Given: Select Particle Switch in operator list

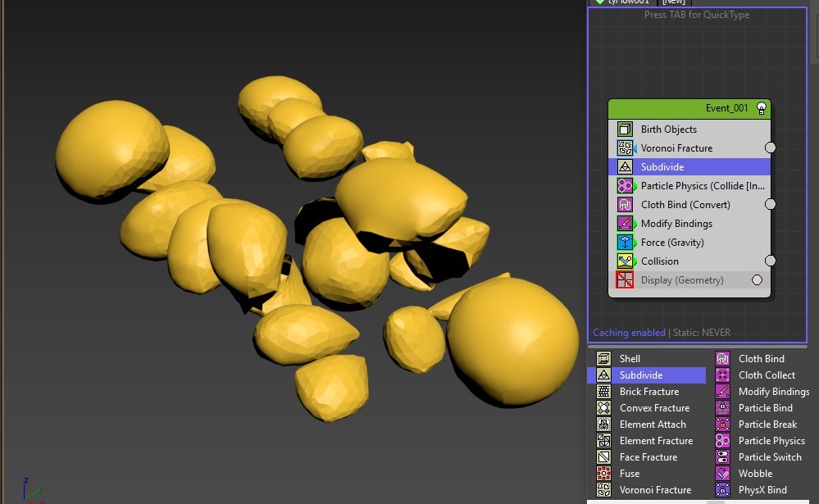Looking at the screenshot, I should click(x=771, y=457).
